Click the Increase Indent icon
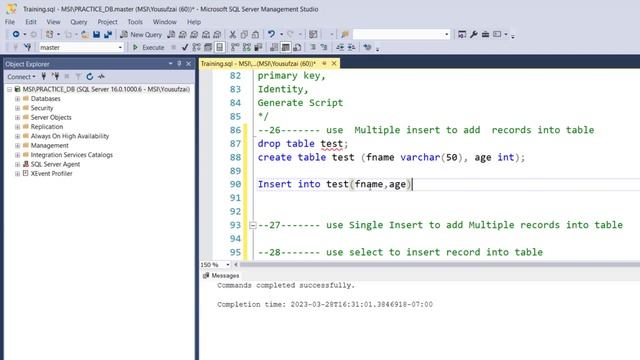This screenshot has width=640, height=360. 351,48
